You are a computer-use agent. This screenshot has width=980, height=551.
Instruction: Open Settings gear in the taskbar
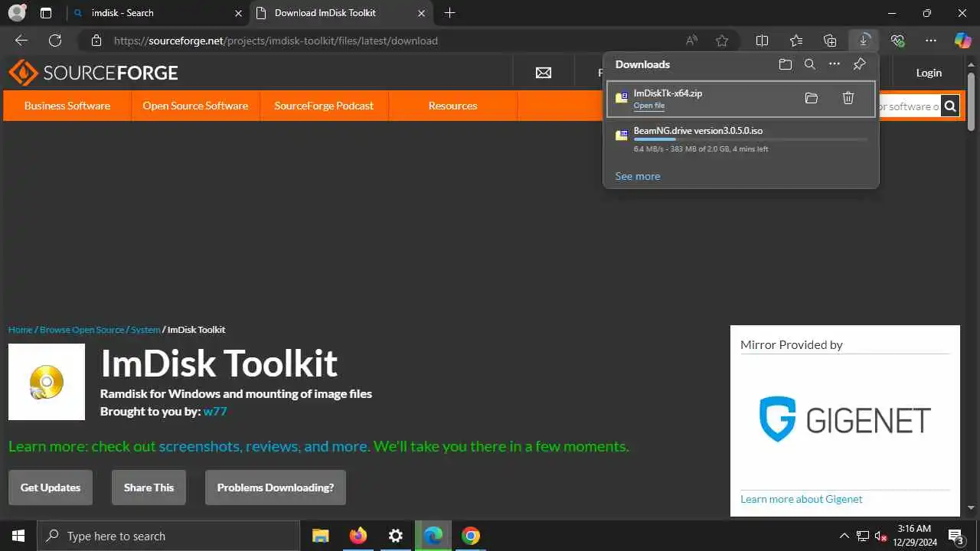click(x=395, y=536)
